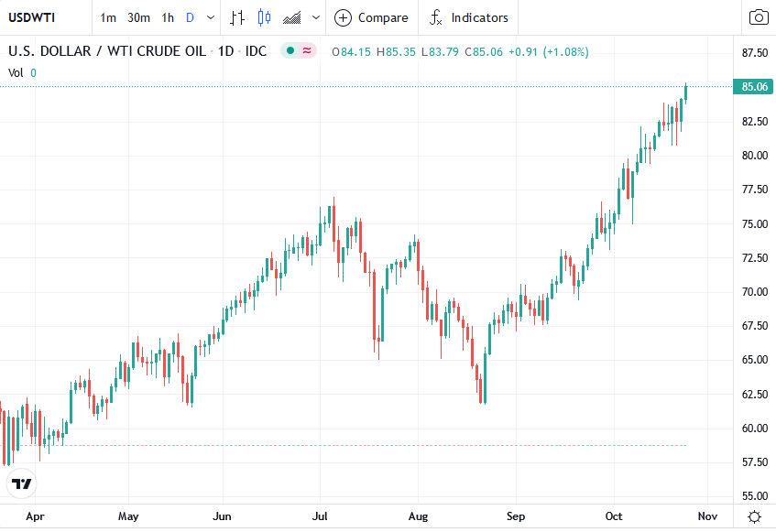The width and height of the screenshot is (776, 532).
Task: Click the Indicators fx icon
Action: 435,17
